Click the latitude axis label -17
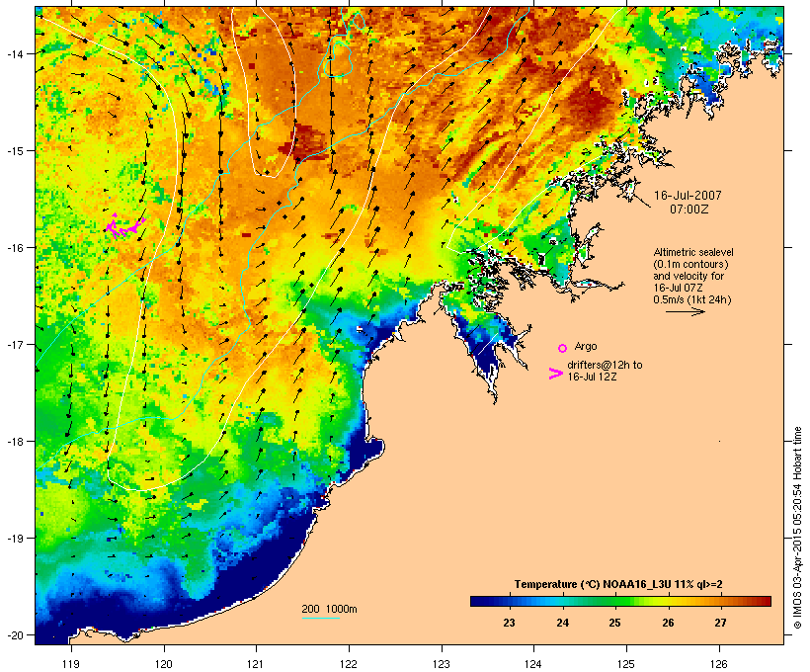This screenshot has width=810, height=672. (x=15, y=344)
